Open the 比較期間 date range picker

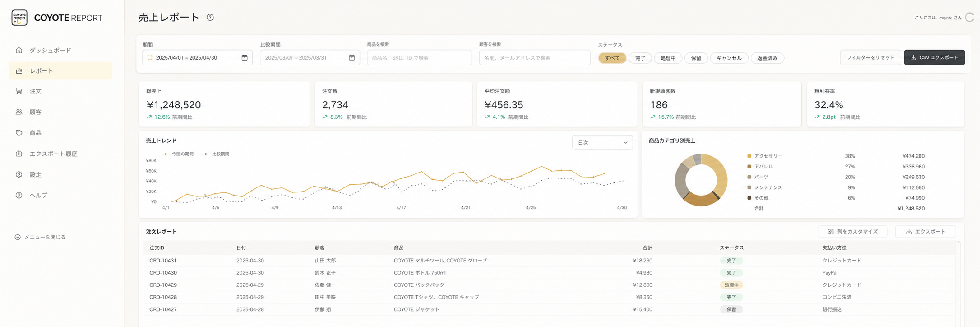310,58
